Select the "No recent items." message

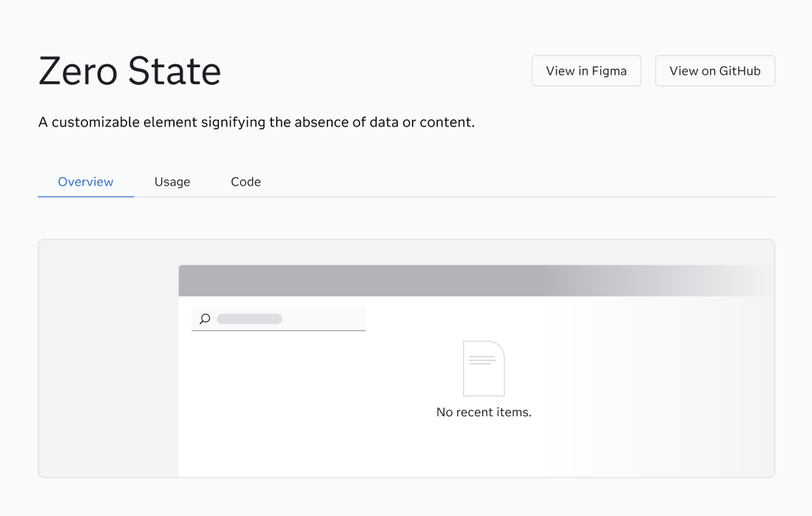pos(484,412)
